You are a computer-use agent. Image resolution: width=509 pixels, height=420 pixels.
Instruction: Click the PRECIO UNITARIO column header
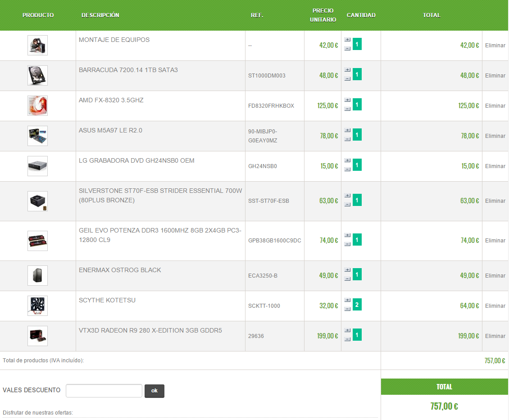click(x=323, y=15)
